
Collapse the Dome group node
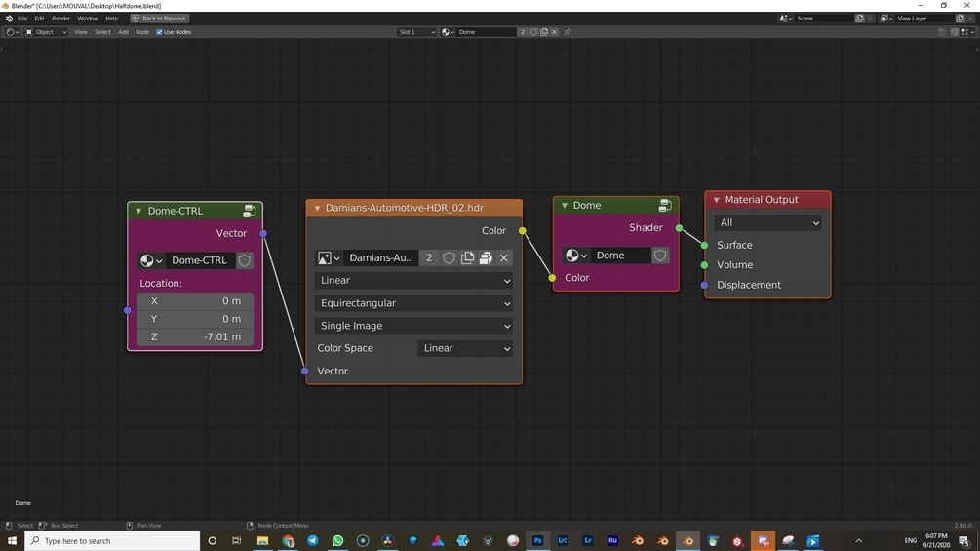[565, 206]
